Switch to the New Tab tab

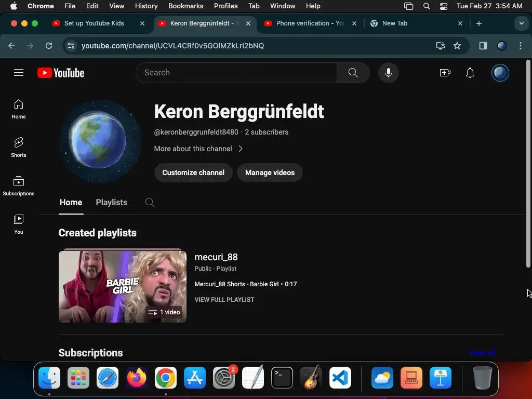[x=395, y=23]
